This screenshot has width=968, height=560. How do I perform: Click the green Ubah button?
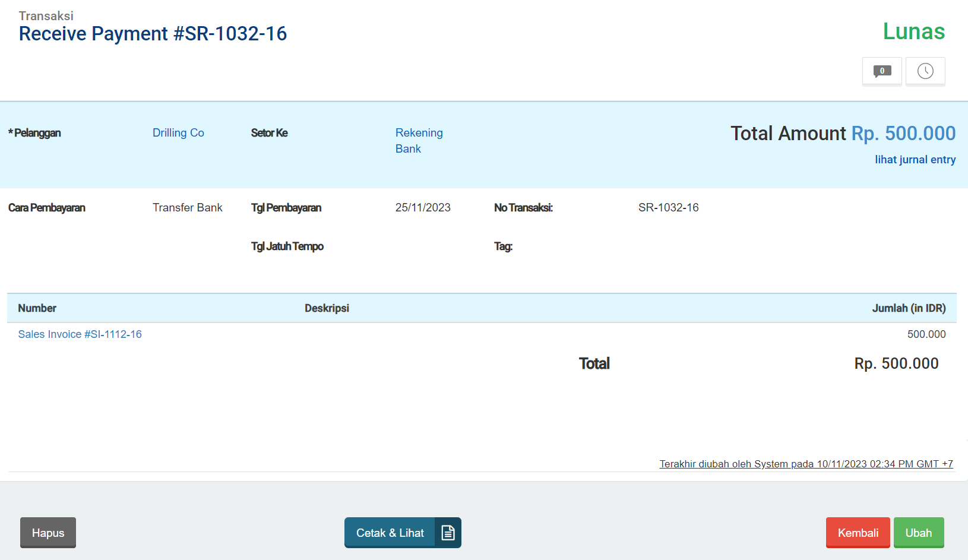coord(918,533)
